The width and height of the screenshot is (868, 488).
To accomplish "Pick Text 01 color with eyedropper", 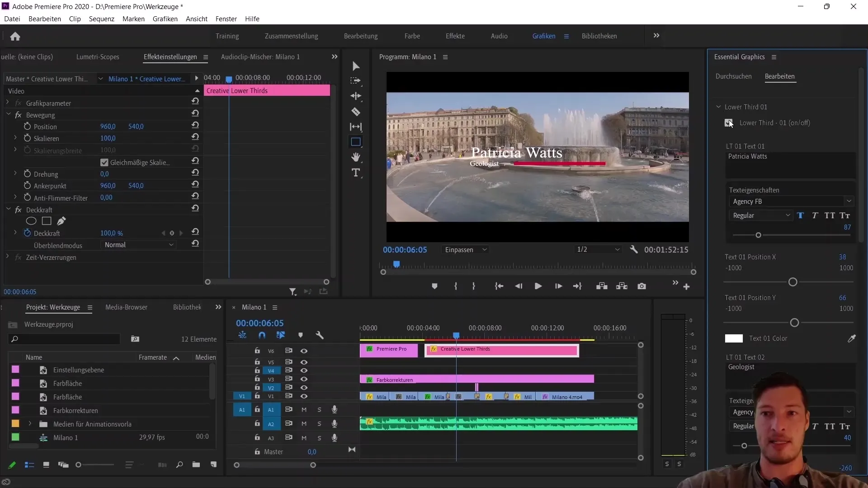I will [851, 338].
